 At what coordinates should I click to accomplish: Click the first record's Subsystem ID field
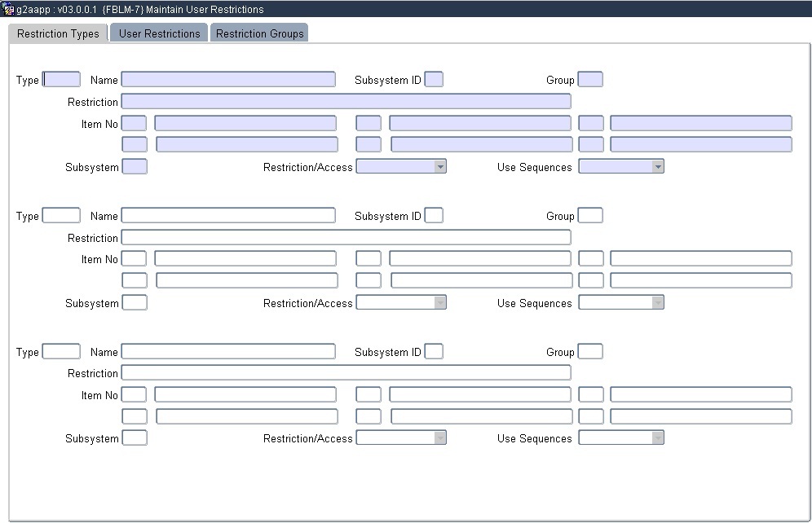(434, 79)
